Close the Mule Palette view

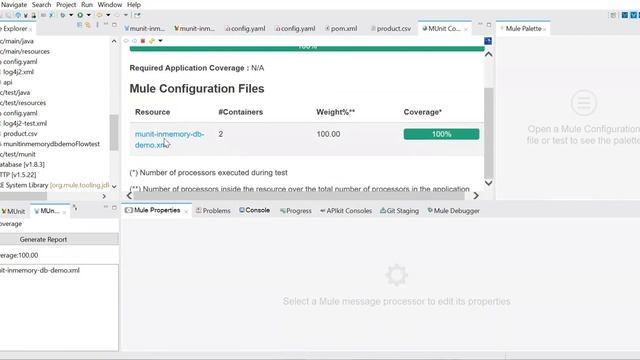click(x=544, y=29)
